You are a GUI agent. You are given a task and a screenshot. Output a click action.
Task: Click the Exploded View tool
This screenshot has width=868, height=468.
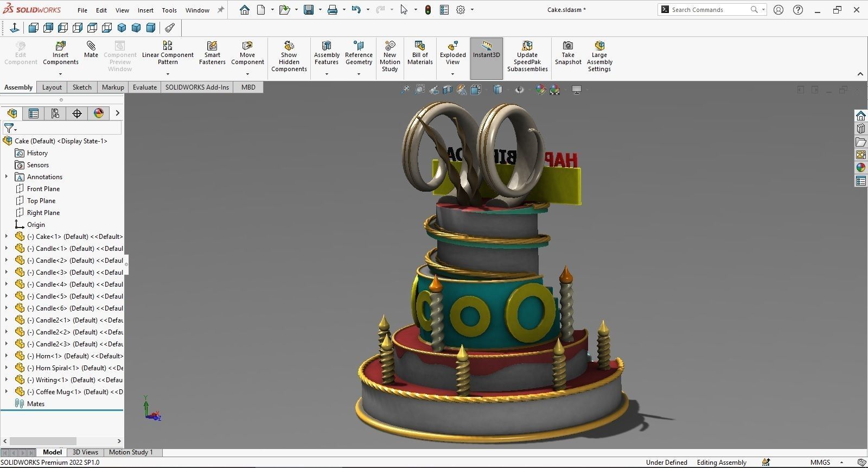[452, 53]
